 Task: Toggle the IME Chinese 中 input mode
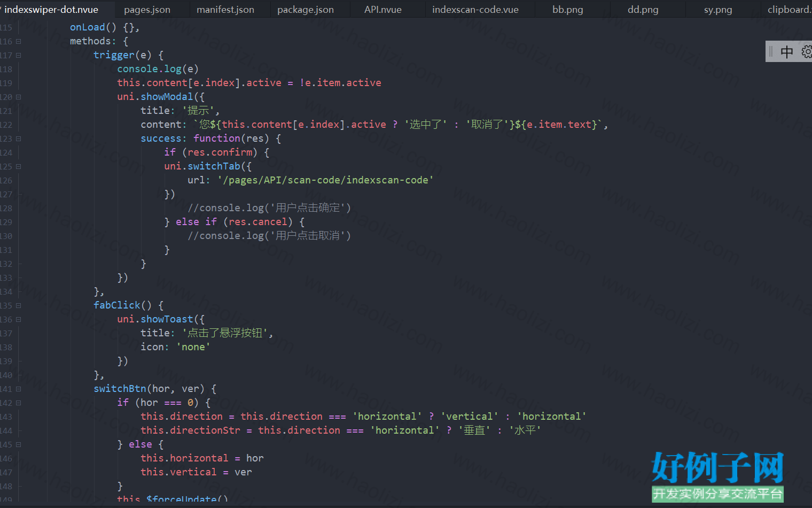coord(786,51)
